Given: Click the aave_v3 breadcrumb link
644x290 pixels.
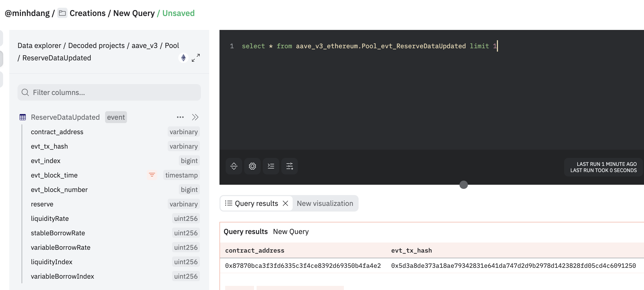Looking at the screenshot, I should 145,46.
